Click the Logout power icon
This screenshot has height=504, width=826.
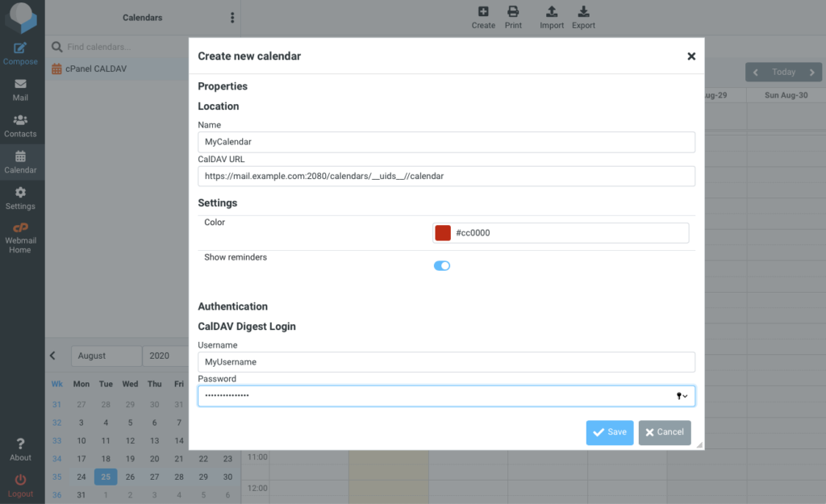coord(20,481)
